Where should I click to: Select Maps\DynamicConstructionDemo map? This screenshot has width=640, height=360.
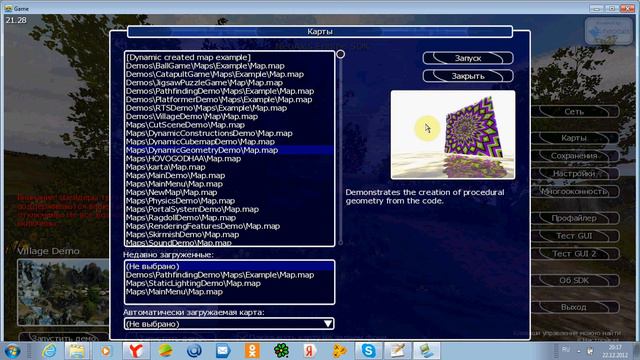[229, 133]
